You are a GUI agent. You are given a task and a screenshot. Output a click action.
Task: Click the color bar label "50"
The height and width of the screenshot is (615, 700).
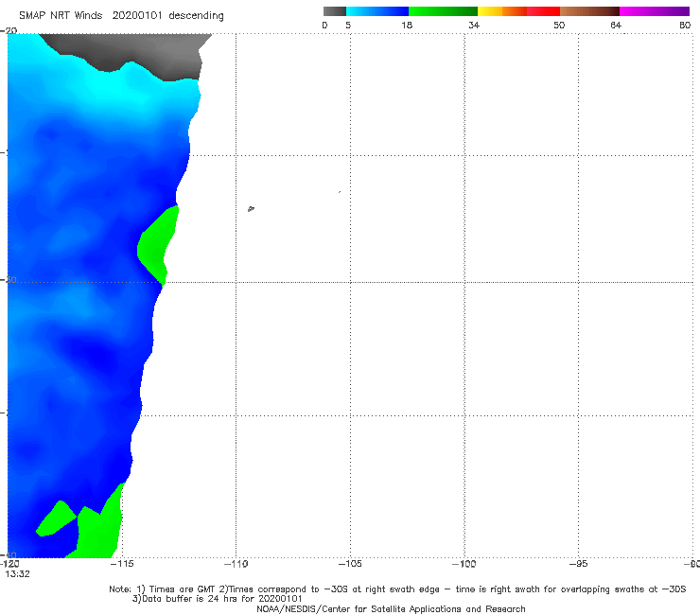tap(559, 26)
